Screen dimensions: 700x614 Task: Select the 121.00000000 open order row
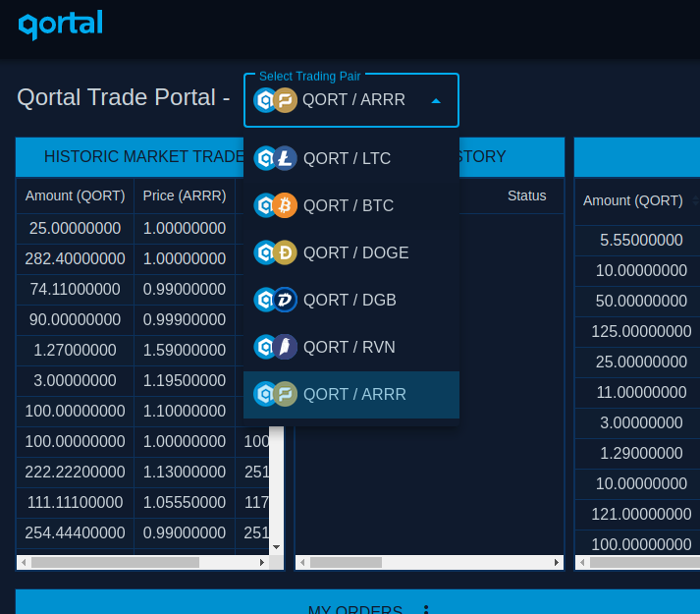(x=637, y=514)
